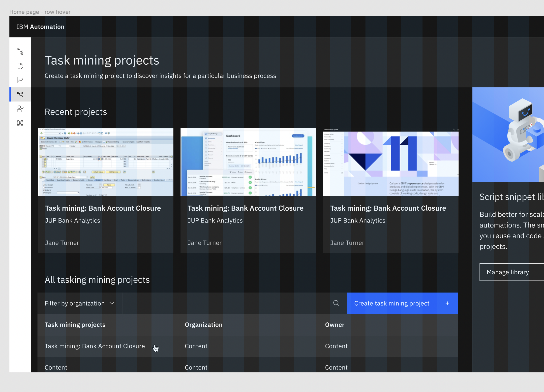Screen dimensions: 544x392
Task: Click the user verification sidebar icon
Action: (20, 109)
